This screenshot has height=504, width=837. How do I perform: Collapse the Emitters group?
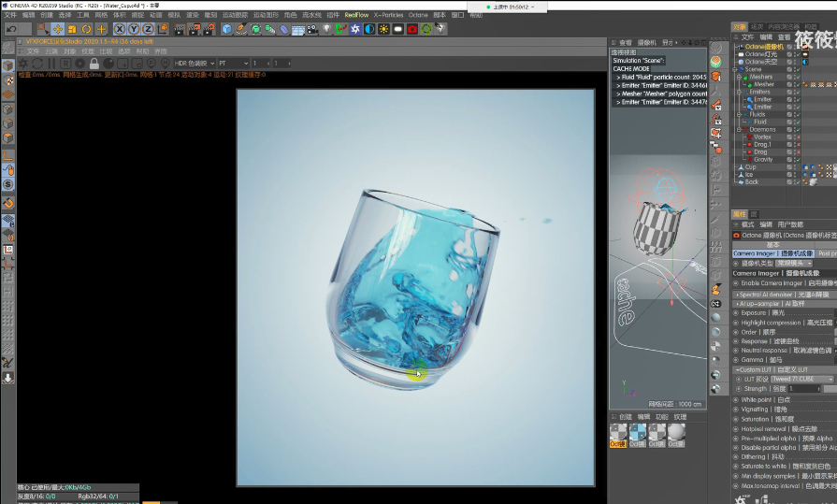click(x=740, y=92)
